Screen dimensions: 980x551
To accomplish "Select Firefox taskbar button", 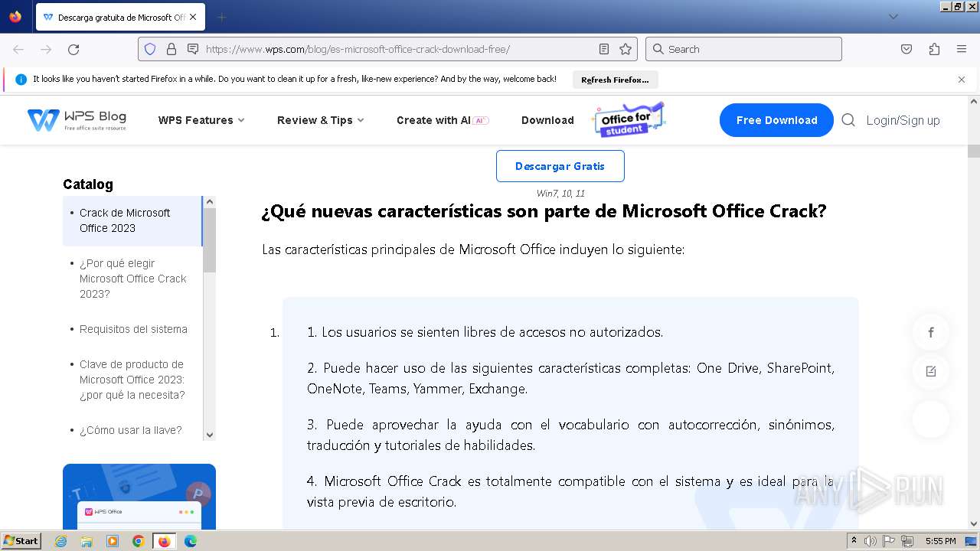I will [164, 541].
